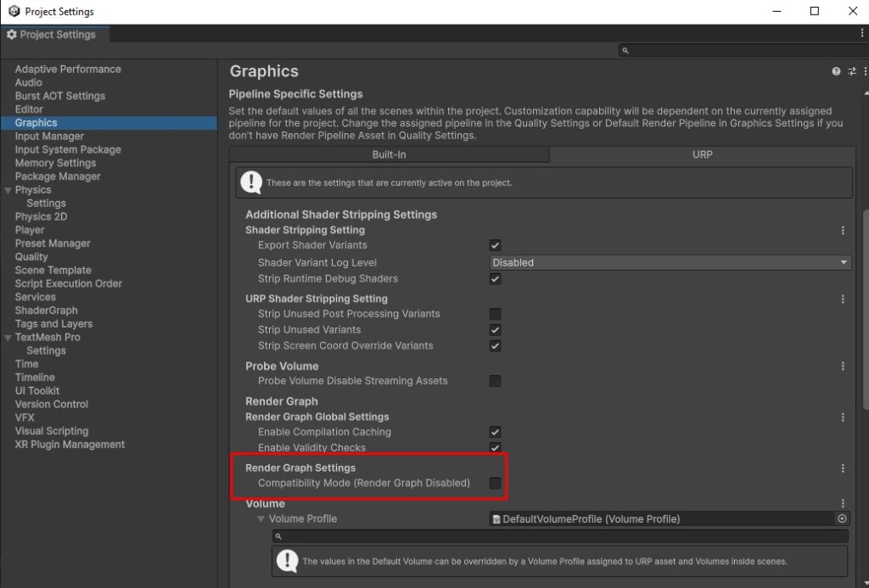
Task: Open XR Plugin Management settings
Action: tap(70, 445)
